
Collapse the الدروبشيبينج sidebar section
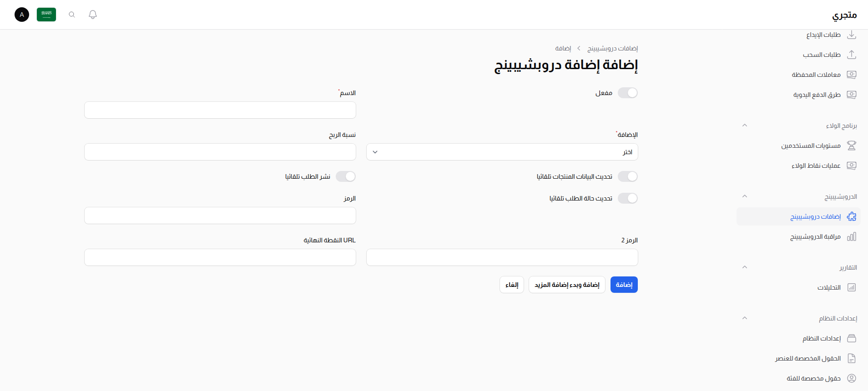(745, 196)
